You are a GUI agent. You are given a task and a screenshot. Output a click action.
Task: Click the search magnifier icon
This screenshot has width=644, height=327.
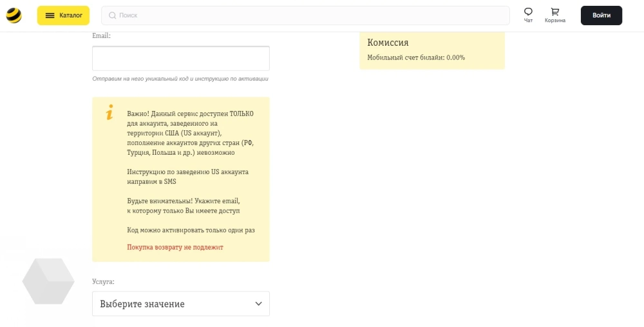pos(113,15)
